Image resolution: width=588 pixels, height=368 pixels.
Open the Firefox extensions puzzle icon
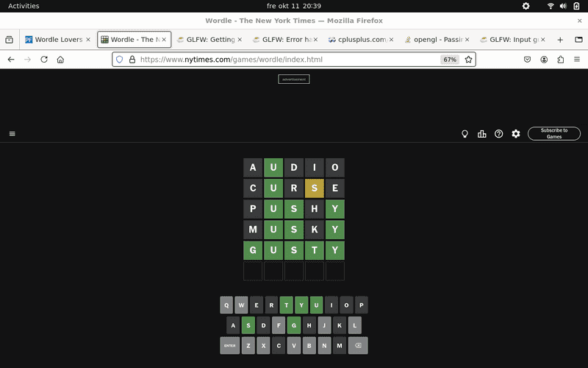(560, 60)
